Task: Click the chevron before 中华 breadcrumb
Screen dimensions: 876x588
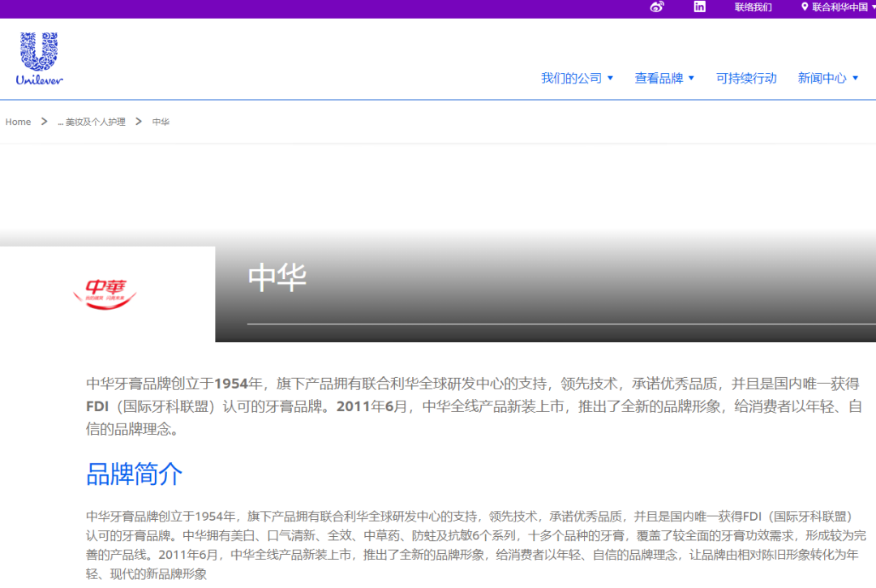Action: [140, 121]
